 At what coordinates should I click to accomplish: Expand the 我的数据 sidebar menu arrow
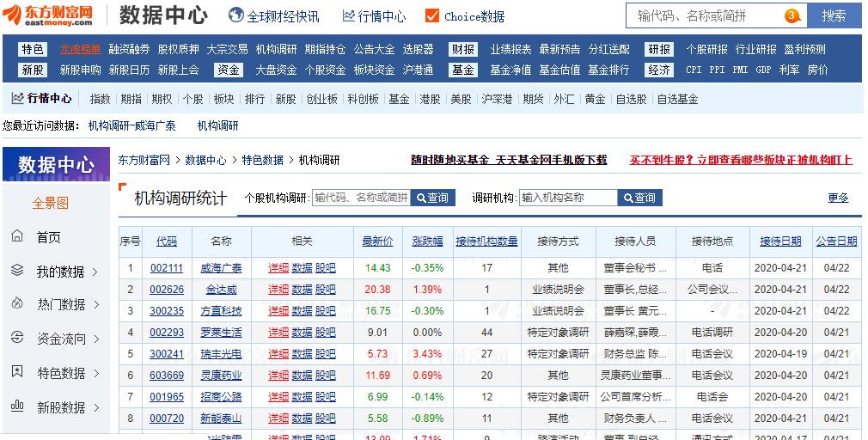click(x=95, y=272)
